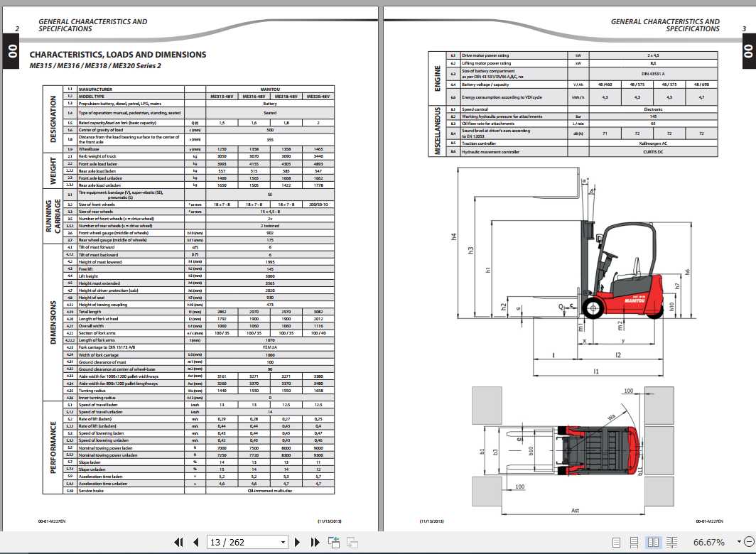756x554 pixels.
Task: Advance to the next page arrow icon
Action: 298,542
